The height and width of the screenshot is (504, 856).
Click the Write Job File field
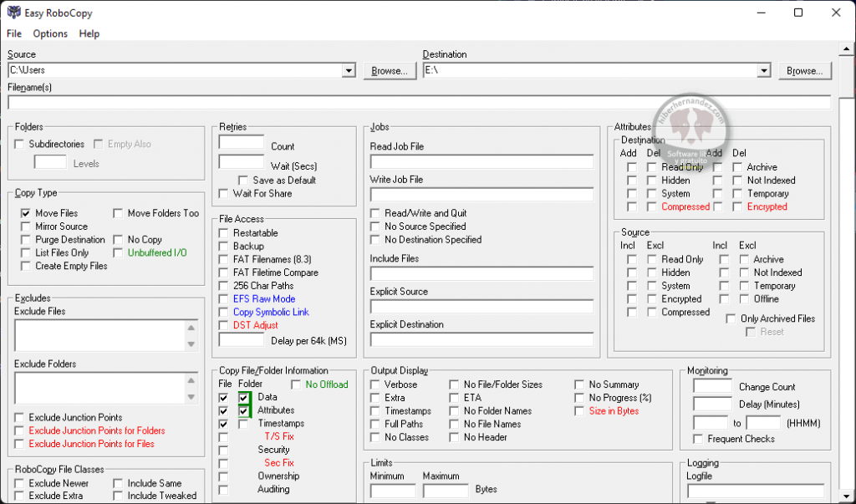(x=482, y=195)
